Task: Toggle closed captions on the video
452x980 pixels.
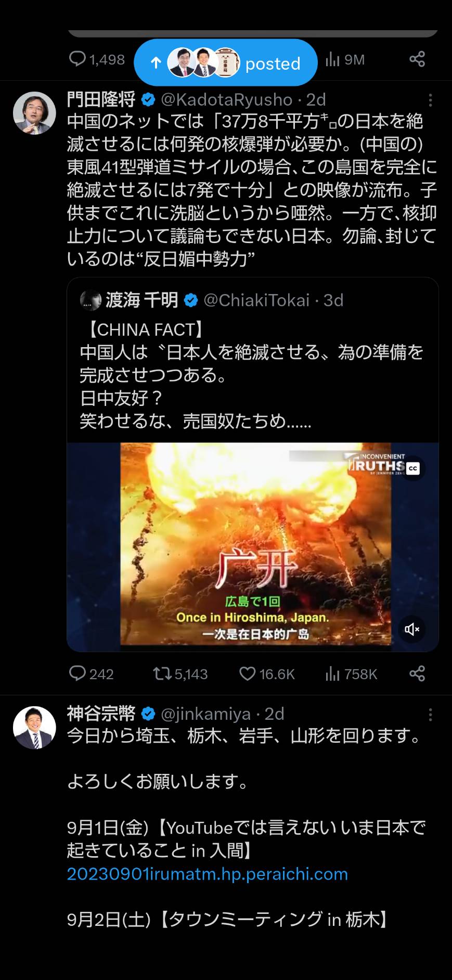Action: (x=413, y=468)
